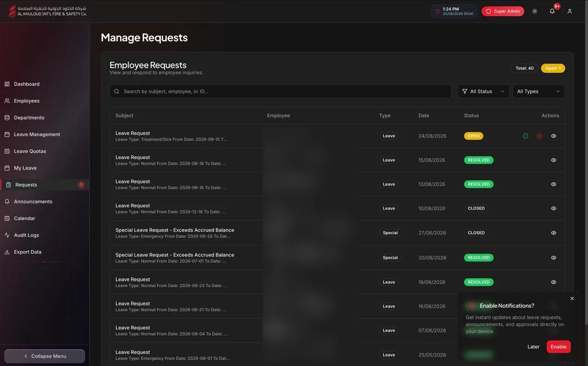
Task: Click the Departments database icon in sidebar
Action: (x=7, y=118)
